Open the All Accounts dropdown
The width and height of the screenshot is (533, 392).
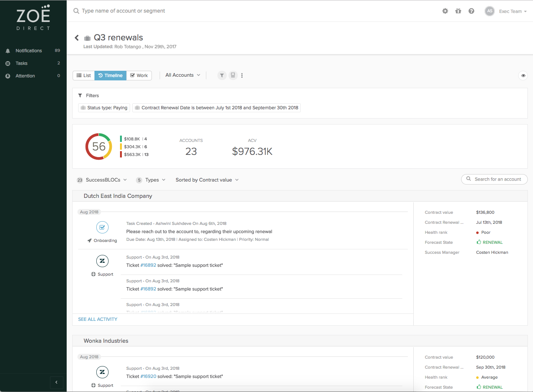(183, 75)
